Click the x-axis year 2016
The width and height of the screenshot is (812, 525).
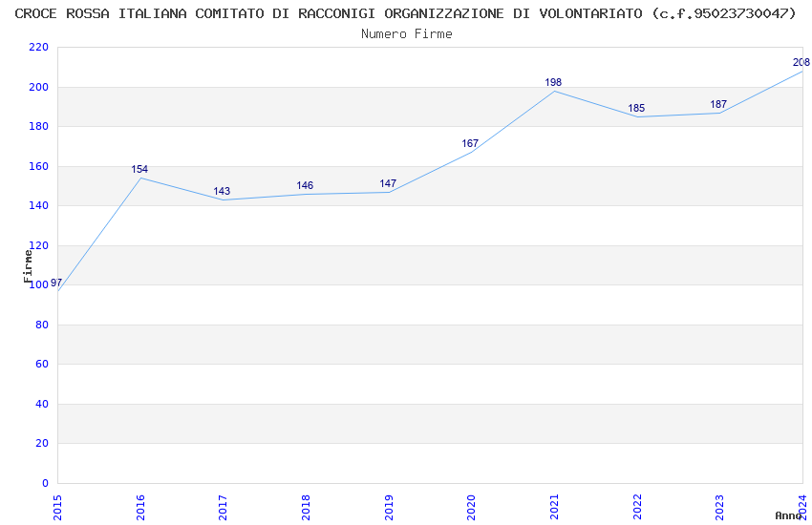140,508
